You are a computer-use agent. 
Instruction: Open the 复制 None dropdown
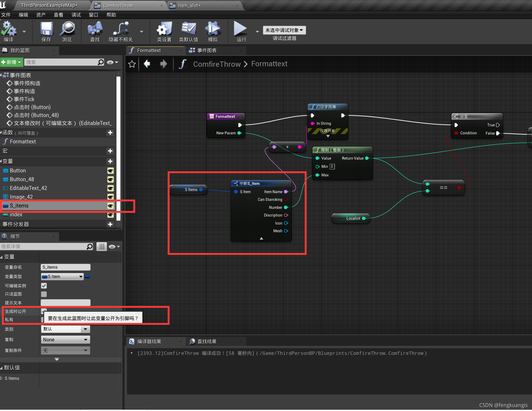point(65,340)
